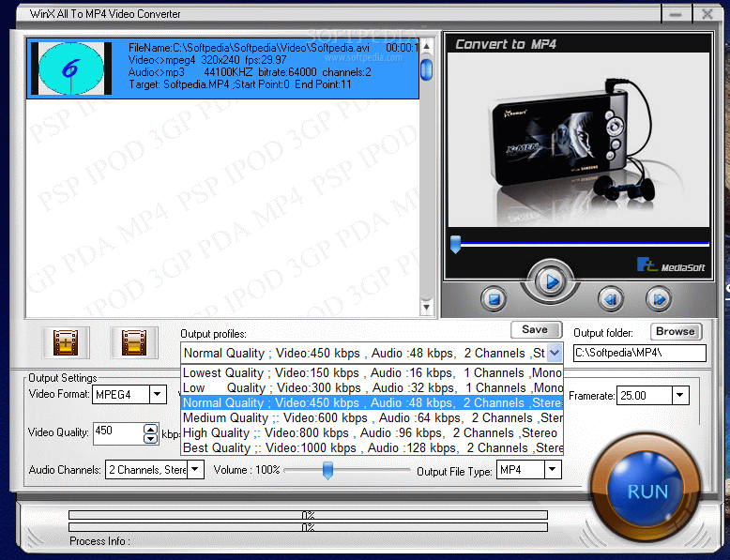Open the Video Format dropdown
Screen dimensions: 730x560
point(158,395)
